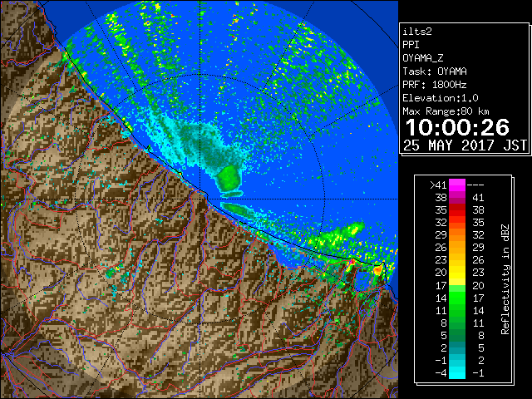Image resolution: width=532 pixels, height=399 pixels.
Task: Click the red 35–38 dBZ legend swatch
Action: 456,210
